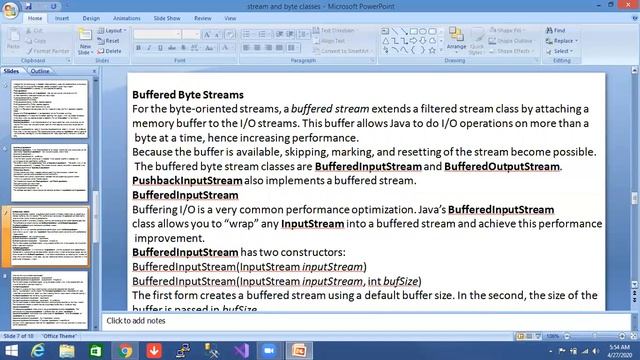Adjust the zoom slider handle
Viewport: 640px width, 360px height.
(x=595, y=336)
